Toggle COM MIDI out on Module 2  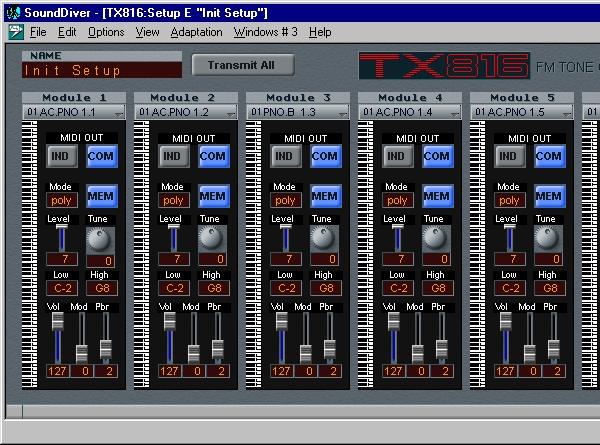(214, 156)
